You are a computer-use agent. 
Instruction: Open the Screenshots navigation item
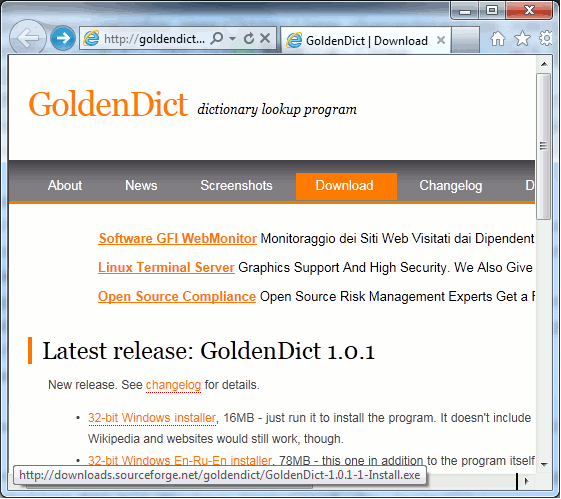(236, 186)
